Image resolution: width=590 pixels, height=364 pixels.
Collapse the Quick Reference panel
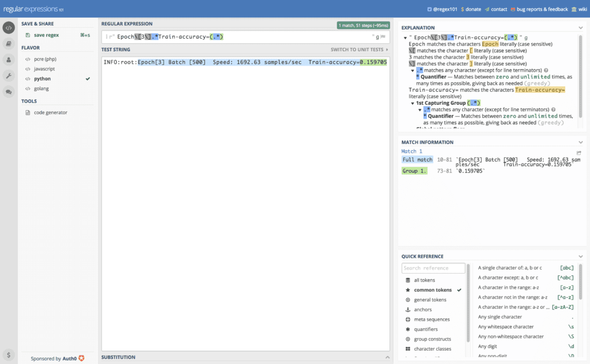(581, 256)
